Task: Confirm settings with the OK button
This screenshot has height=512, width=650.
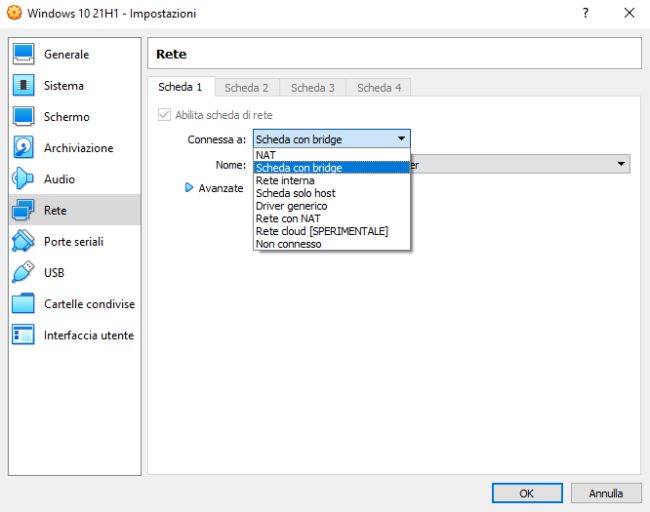Action: [x=527, y=493]
